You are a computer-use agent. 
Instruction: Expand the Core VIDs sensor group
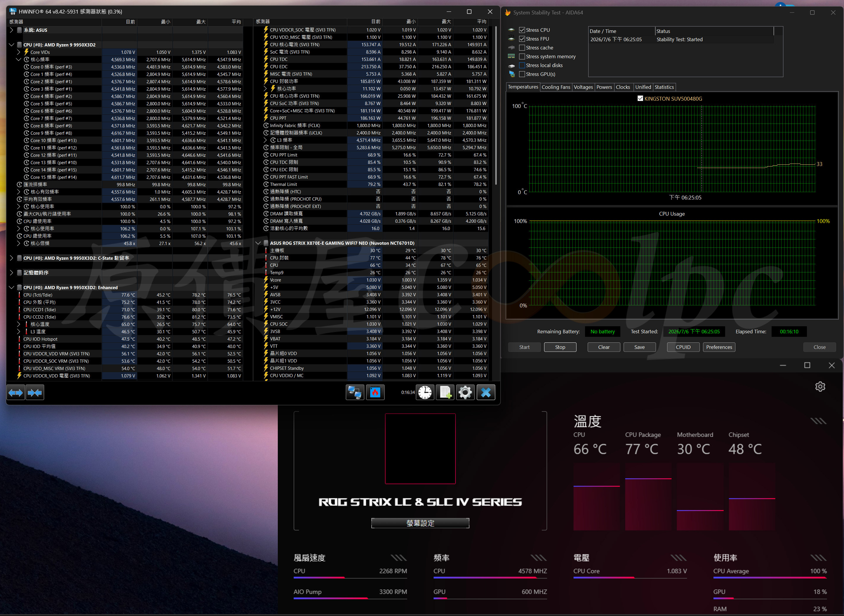coord(18,52)
